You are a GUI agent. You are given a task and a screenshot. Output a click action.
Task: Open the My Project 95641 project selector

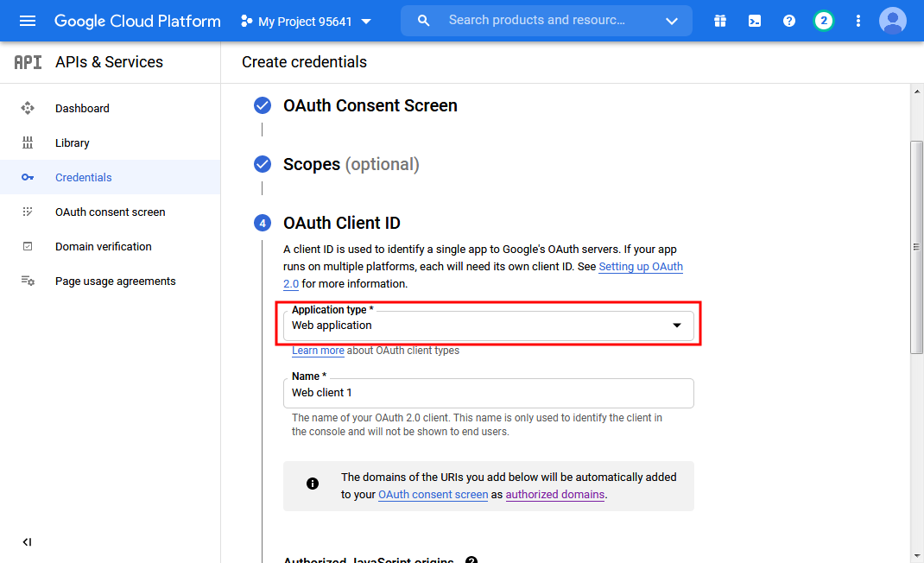307,22
